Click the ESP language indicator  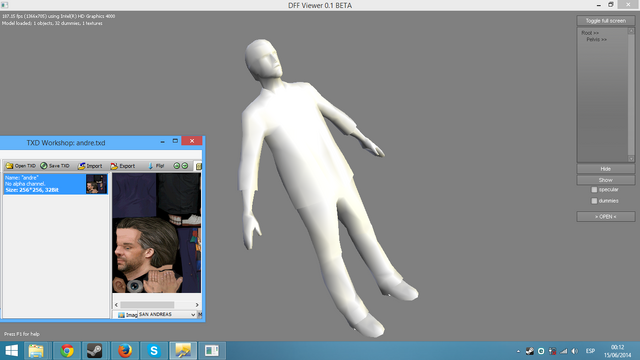click(590, 351)
